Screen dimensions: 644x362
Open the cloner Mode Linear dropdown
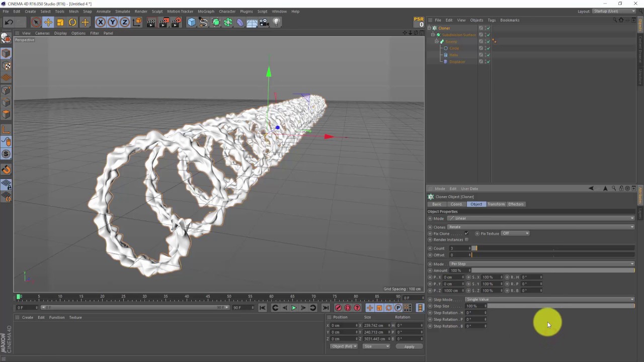coord(541,218)
